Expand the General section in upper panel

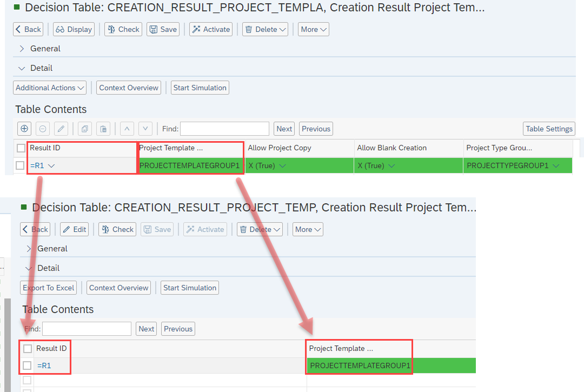(22, 49)
